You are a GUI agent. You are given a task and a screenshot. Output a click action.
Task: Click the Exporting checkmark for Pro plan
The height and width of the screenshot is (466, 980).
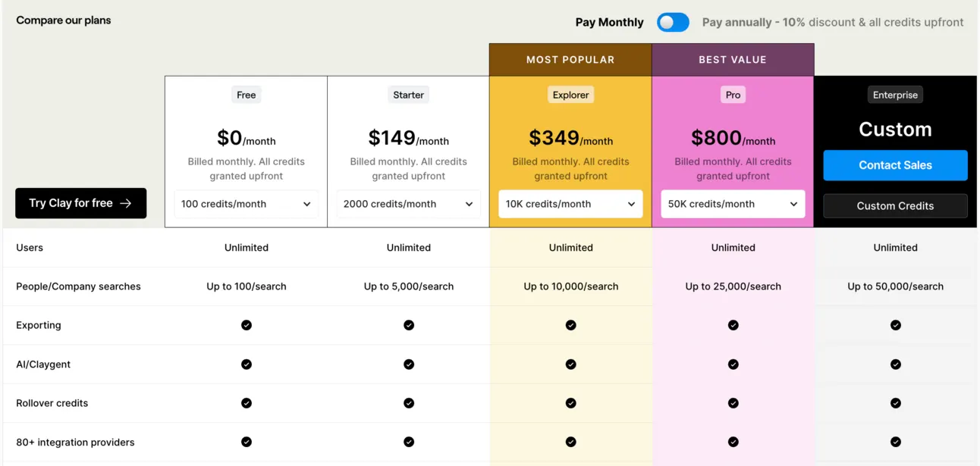click(733, 325)
